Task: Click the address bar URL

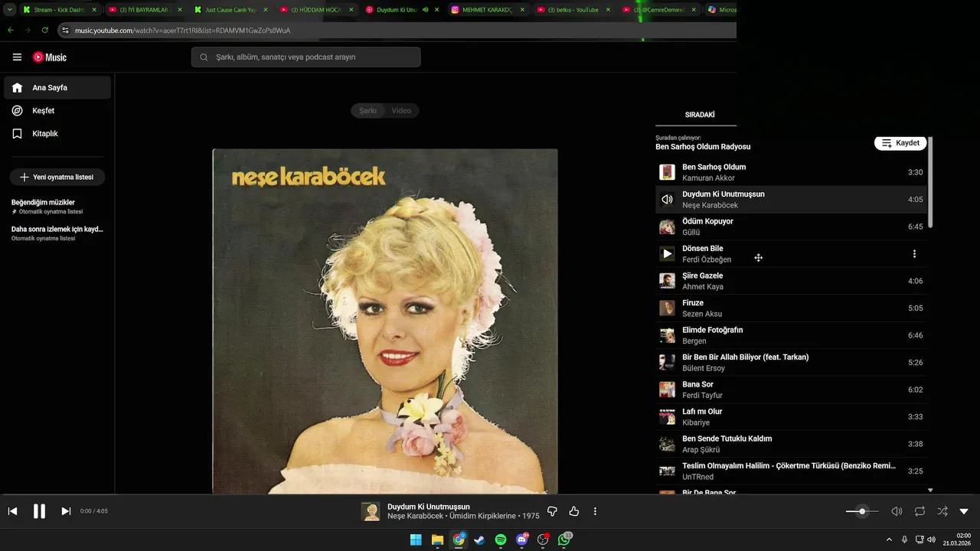Action: click(182, 31)
